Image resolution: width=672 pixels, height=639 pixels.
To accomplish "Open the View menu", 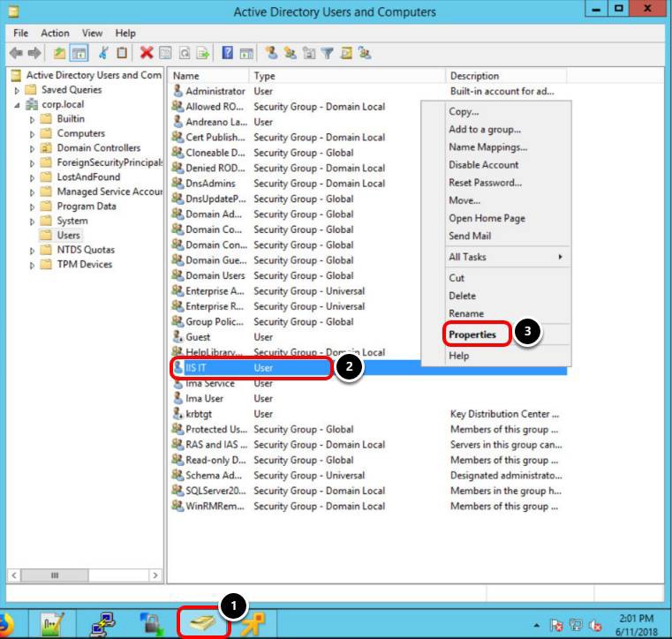I will pos(92,33).
